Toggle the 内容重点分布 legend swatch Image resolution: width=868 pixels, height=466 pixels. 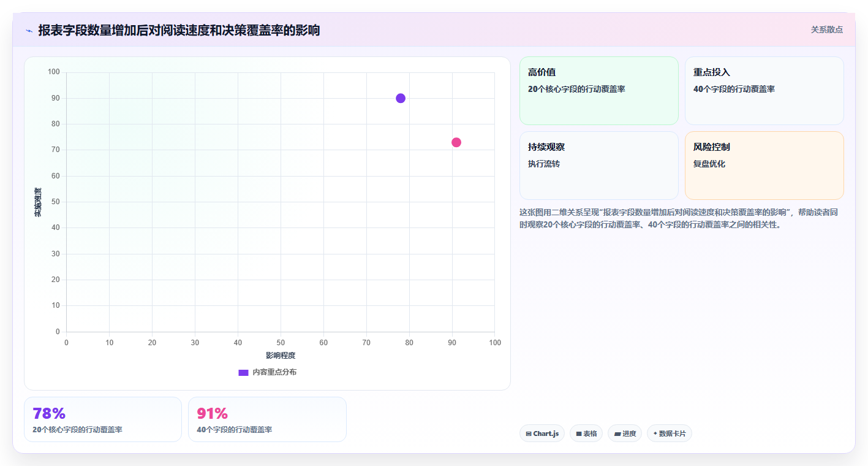[243, 372]
